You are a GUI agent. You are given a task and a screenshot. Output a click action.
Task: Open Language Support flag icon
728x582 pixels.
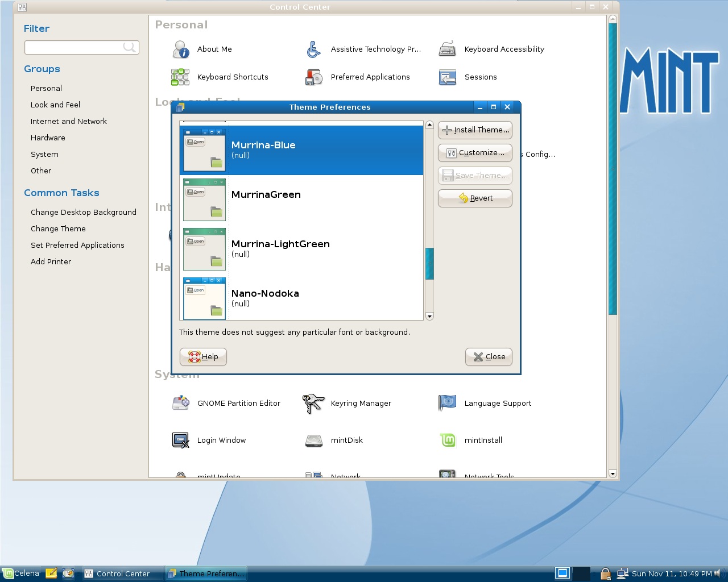tap(448, 403)
